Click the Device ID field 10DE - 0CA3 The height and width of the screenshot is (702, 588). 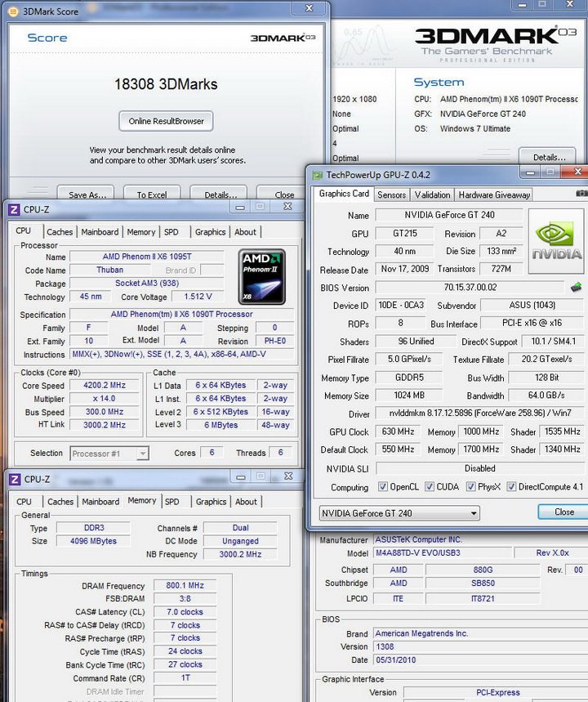pos(400,306)
